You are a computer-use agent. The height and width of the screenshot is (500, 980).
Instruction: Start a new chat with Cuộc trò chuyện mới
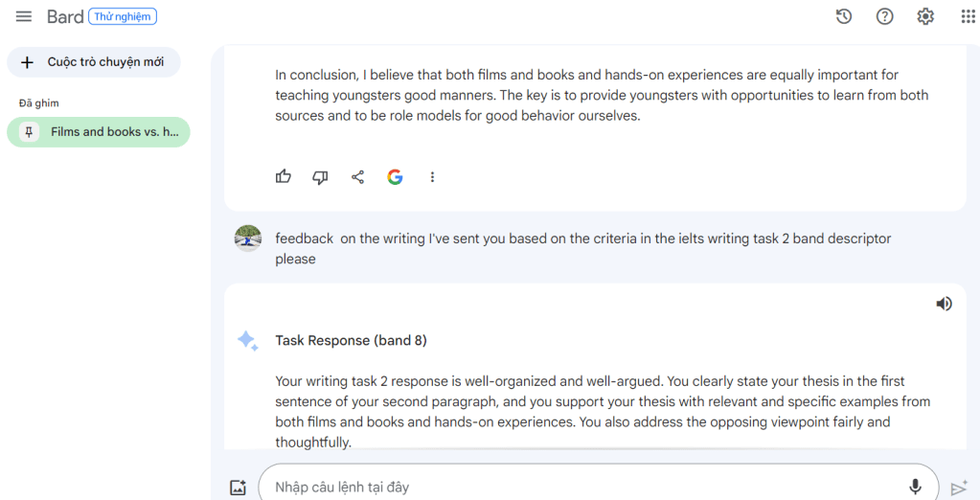[94, 62]
